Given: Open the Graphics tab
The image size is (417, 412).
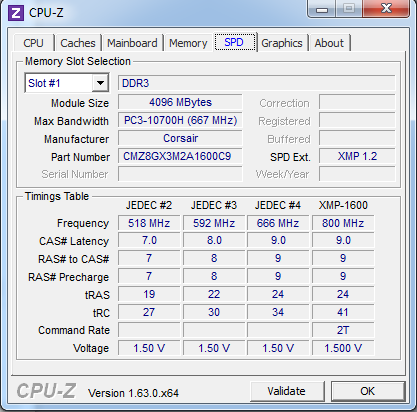Looking at the screenshot, I should (x=282, y=43).
